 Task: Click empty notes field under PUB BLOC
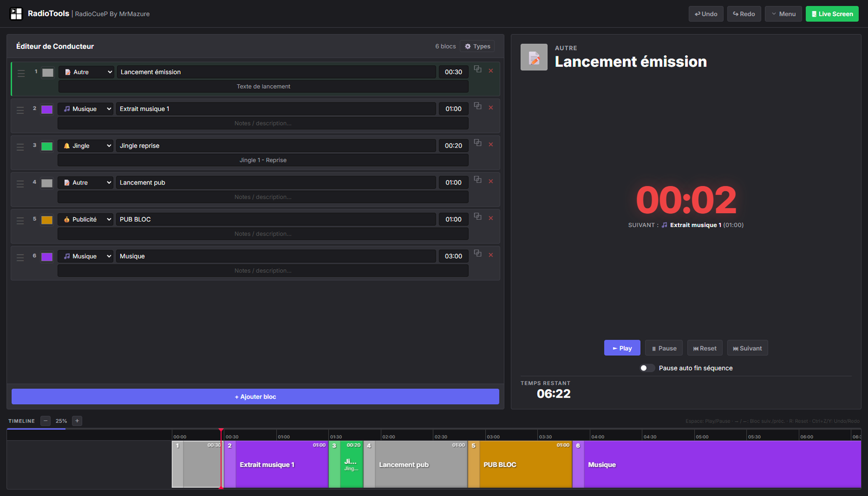tap(263, 234)
